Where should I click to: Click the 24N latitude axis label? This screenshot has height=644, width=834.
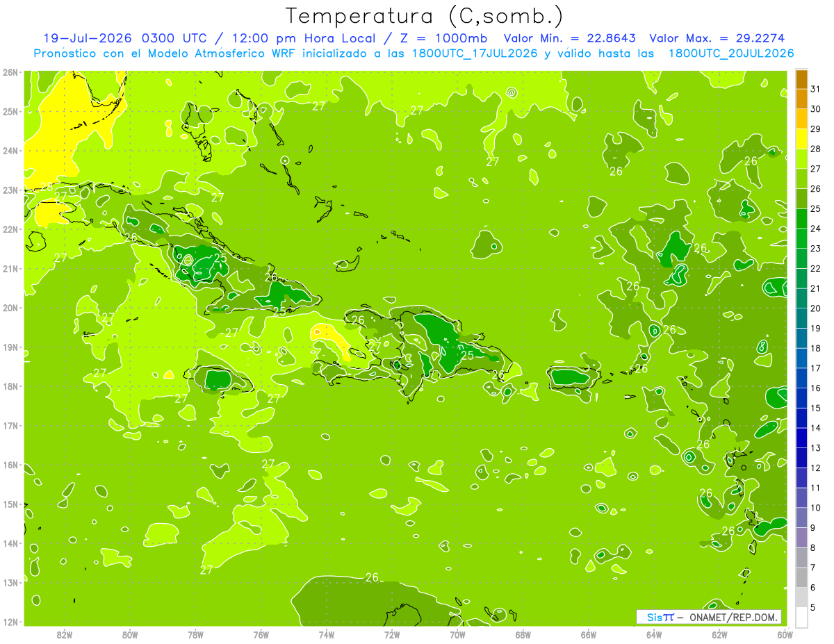tap(10, 151)
